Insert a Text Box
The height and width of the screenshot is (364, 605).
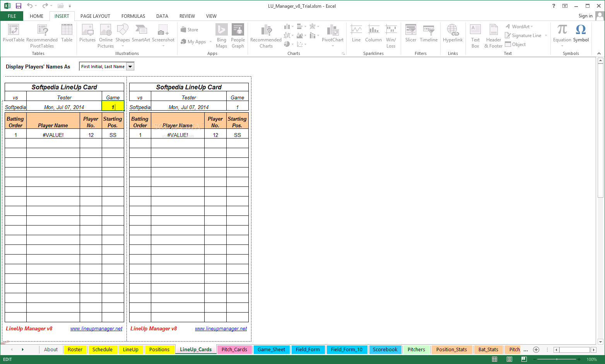(x=475, y=36)
